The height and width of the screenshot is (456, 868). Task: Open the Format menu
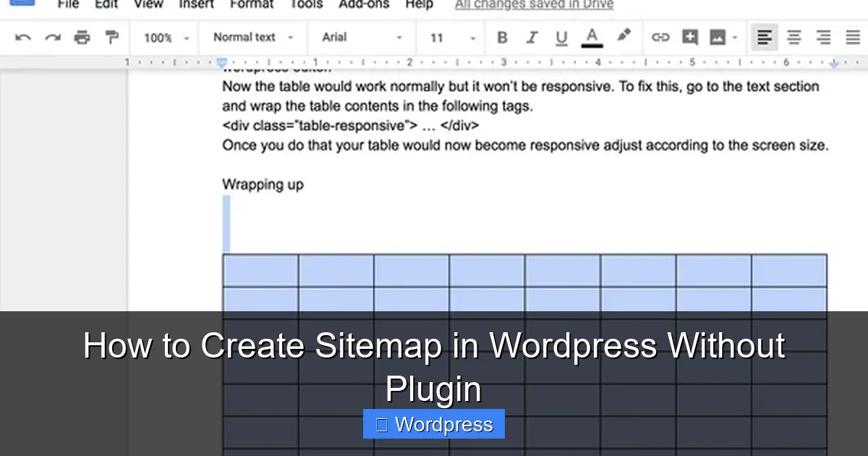[251, 5]
